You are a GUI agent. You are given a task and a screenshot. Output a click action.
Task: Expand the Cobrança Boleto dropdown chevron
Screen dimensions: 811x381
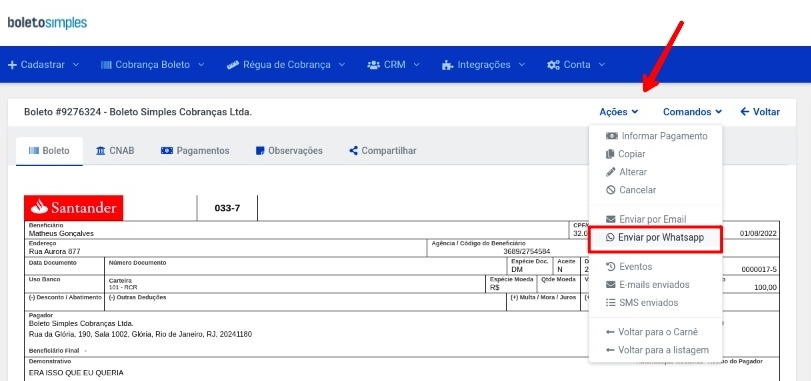point(201,65)
